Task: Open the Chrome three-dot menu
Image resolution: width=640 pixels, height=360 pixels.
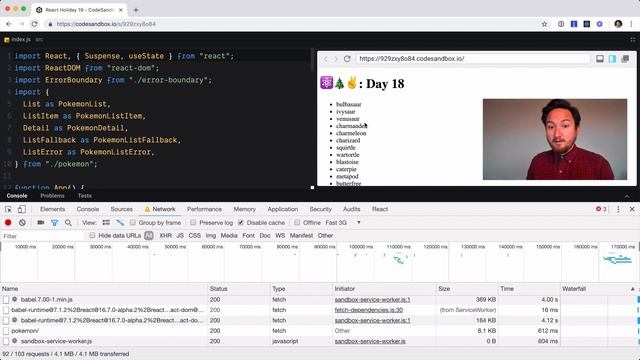Action: coord(631,24)
